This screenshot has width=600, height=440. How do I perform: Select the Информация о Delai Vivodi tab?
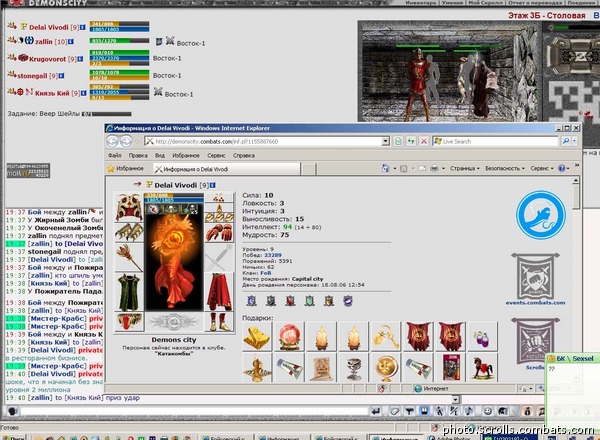[227, 169]
